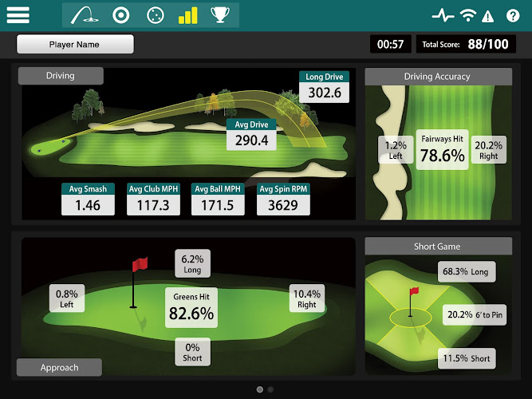Image resolution: width=532 pixels, height=399 pixels.
Task: Open the Short Game panel header
Action: pyautogui.click(x=438, y=247)
